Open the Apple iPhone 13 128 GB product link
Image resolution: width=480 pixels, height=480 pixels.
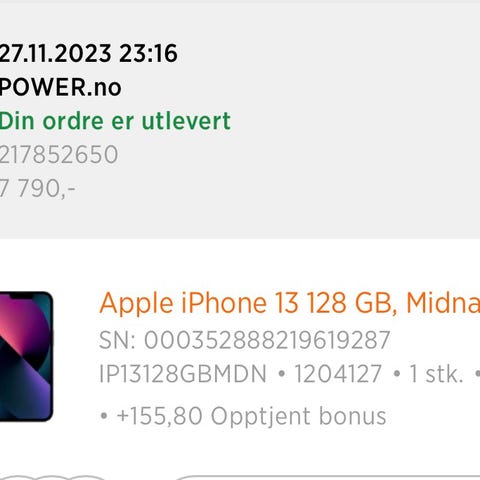(289, 304)
